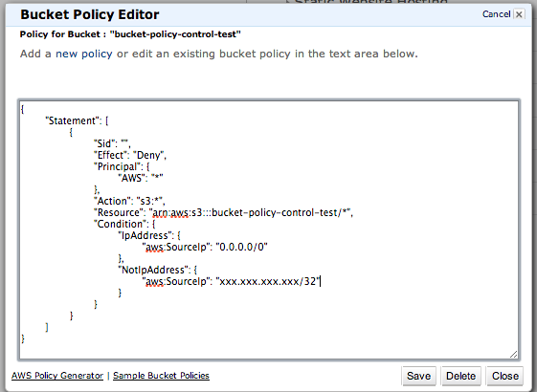Click the "NotIpAddress": { line
This screenshot has height=392, width=537.
pyautogui.click(x=158, y=271)
